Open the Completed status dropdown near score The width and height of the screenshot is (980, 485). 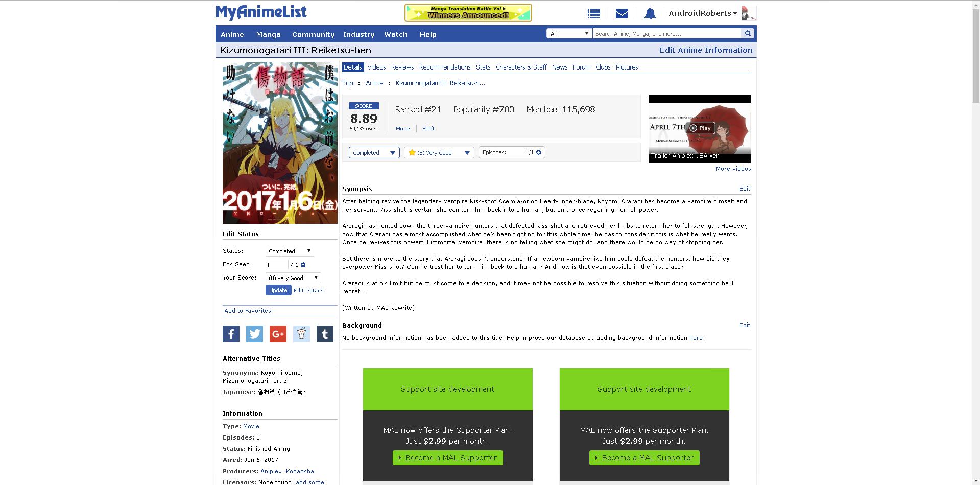point(374,153)
